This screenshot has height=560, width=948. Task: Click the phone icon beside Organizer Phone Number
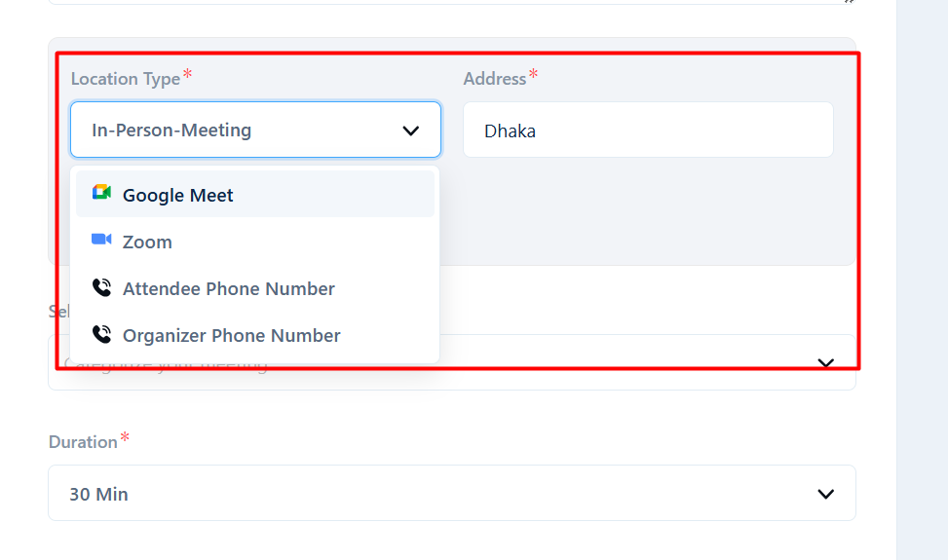[101, 334]
